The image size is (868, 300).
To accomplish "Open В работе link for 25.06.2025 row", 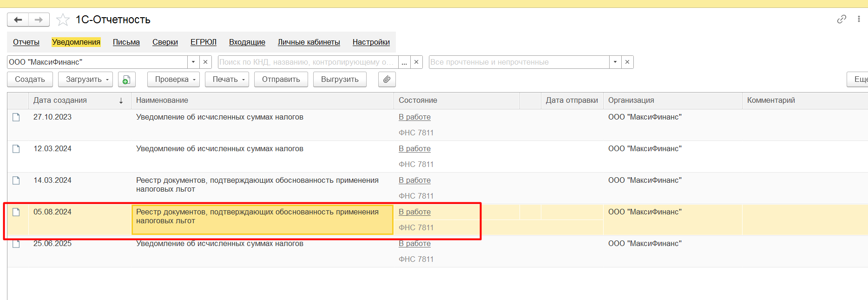I will click(414, 244).
